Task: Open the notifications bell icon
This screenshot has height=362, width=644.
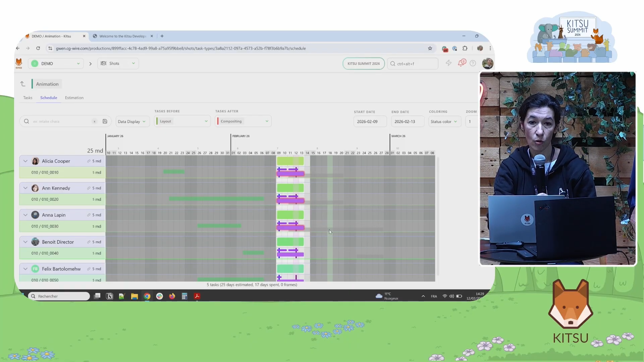Action: pos(461,63)
